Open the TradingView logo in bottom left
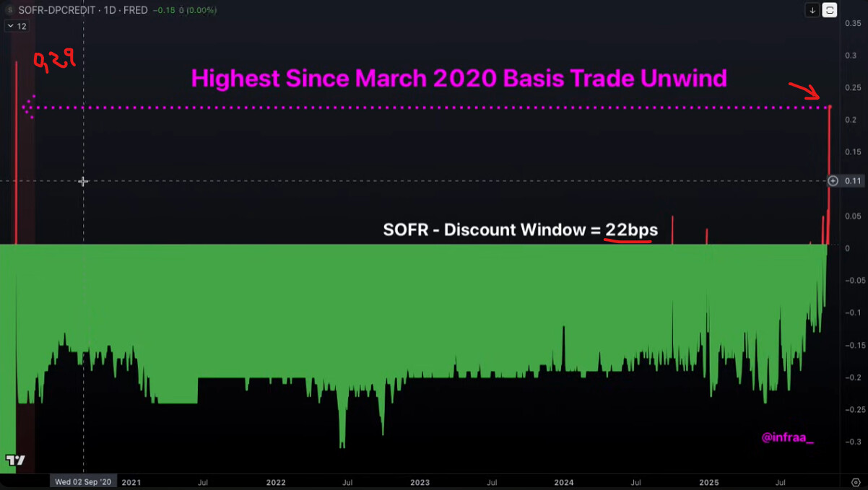The height and width of the screenshot is (490, 868). [x=15, y=460]
